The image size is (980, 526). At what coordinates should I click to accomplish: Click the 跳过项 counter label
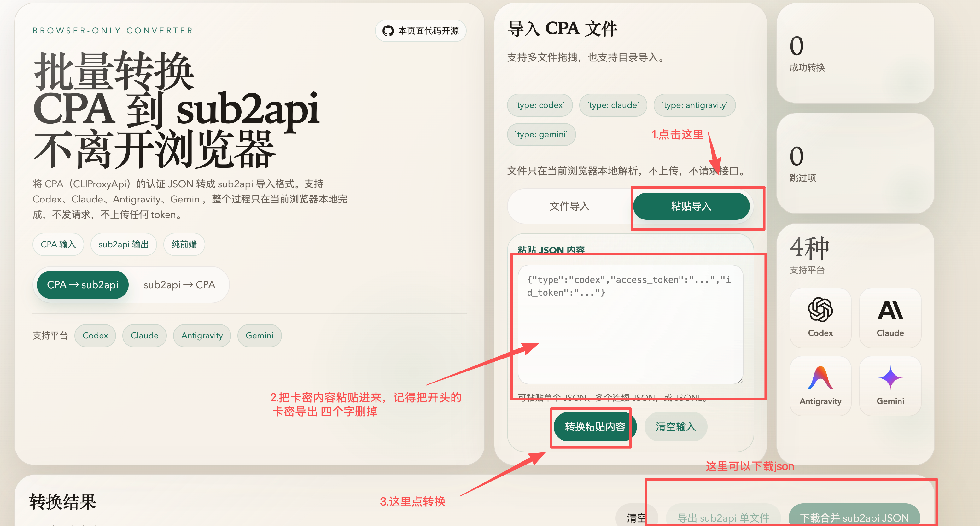coord(803,178)
